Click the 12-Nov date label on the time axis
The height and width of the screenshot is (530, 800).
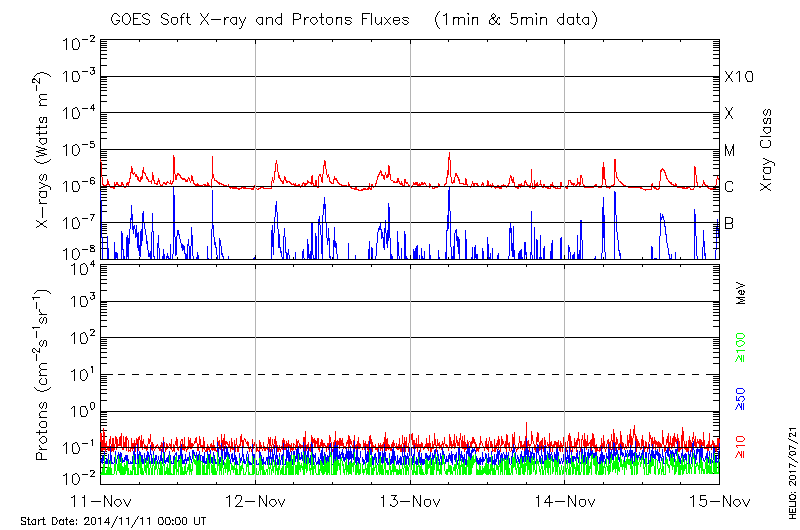[x=256, y=502]
